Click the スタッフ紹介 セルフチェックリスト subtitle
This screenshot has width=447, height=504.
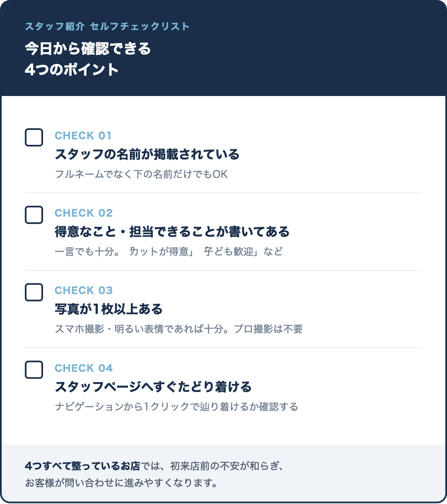click(x=107, y=26)
